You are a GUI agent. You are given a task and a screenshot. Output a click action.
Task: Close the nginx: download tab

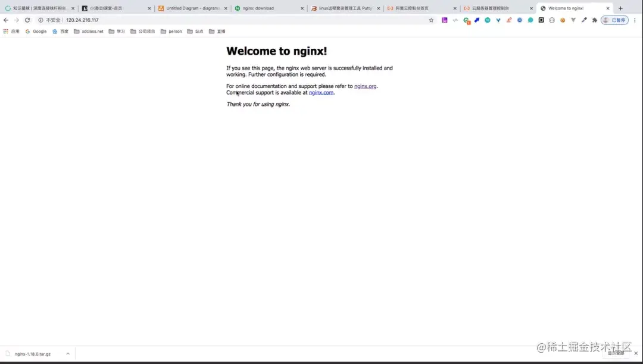pos(302,8)
